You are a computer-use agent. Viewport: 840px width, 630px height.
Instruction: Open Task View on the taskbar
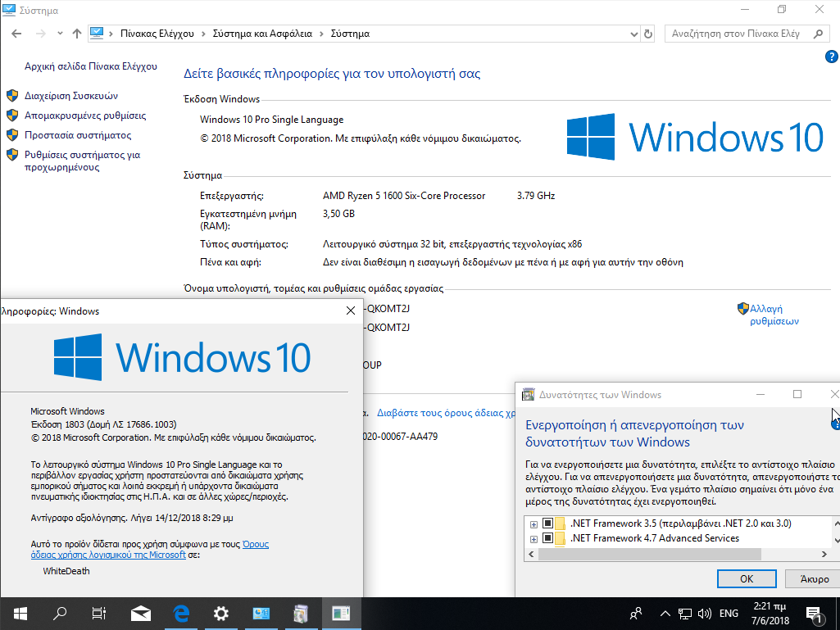click(x=99, y=614)
